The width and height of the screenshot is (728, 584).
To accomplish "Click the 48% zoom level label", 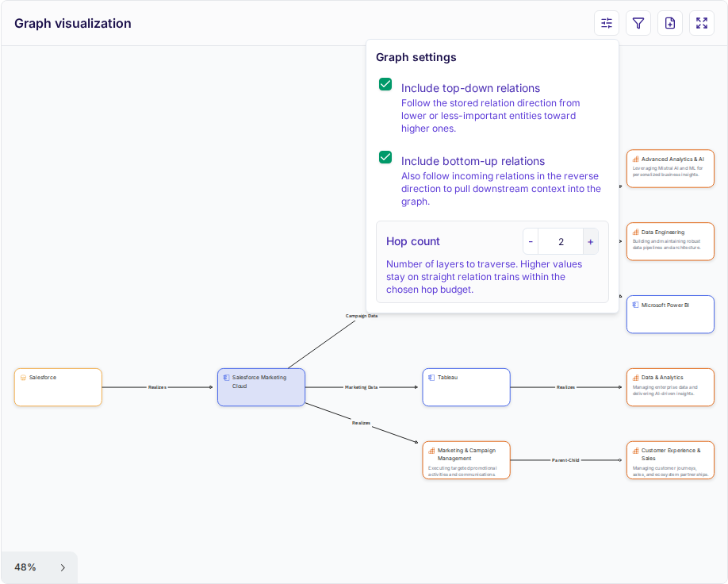I will 25,567.
